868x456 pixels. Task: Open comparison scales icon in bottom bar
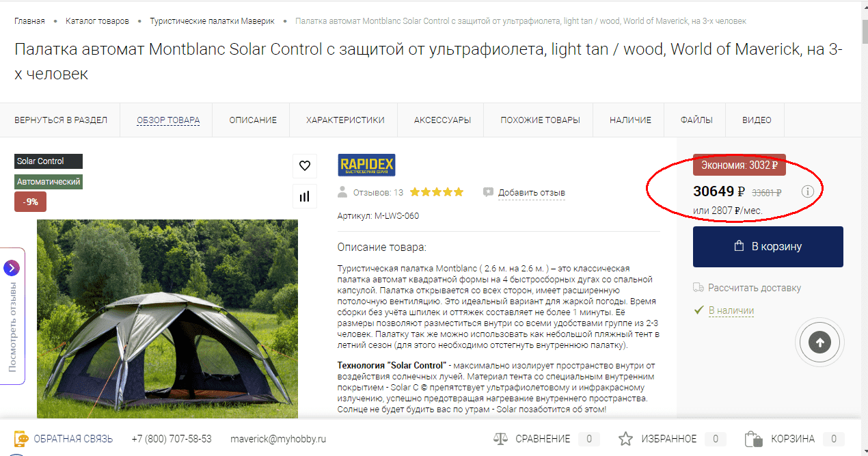click(501, 439)
